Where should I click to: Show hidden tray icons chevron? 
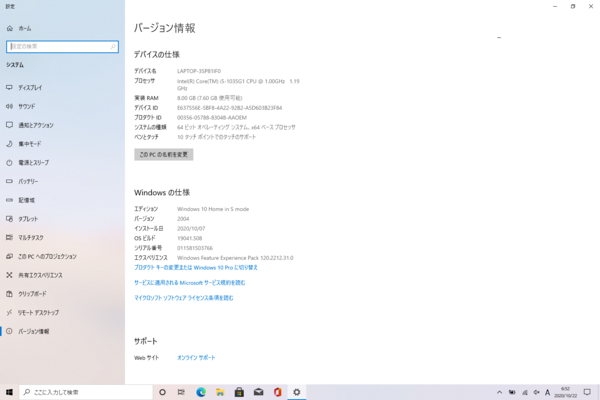pyautogui.click(x=499, y=392)
